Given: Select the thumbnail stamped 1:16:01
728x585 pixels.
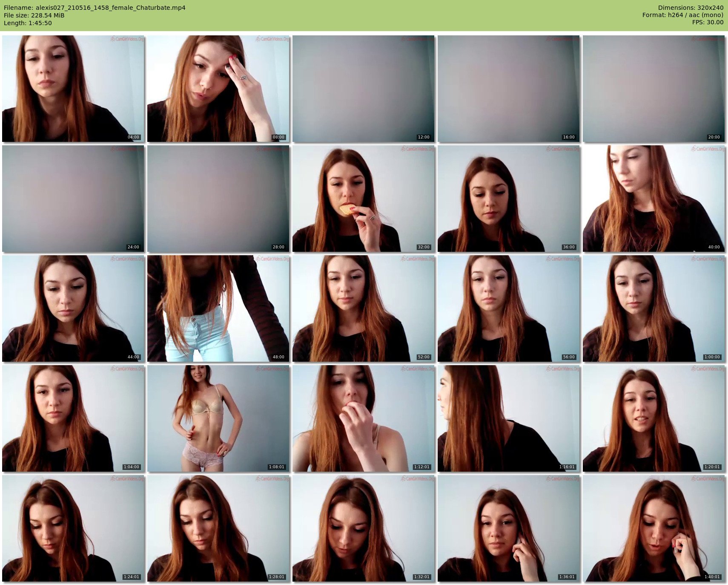Looking at the screenshot, I should (x=509, y=418).
